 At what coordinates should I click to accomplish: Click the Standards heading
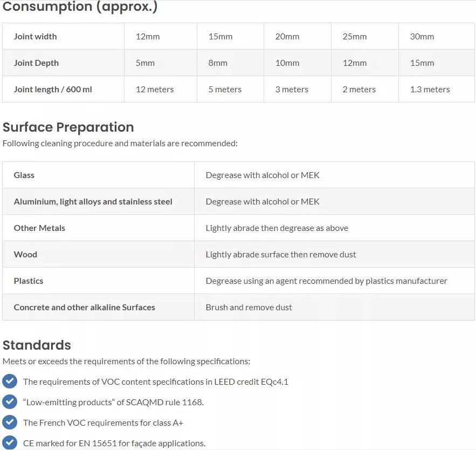(37, 345)
